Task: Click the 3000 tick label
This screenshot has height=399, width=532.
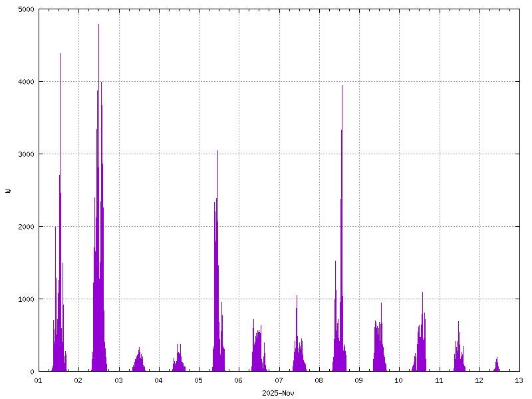Action: pyautogui.click(x=26, y=154)
